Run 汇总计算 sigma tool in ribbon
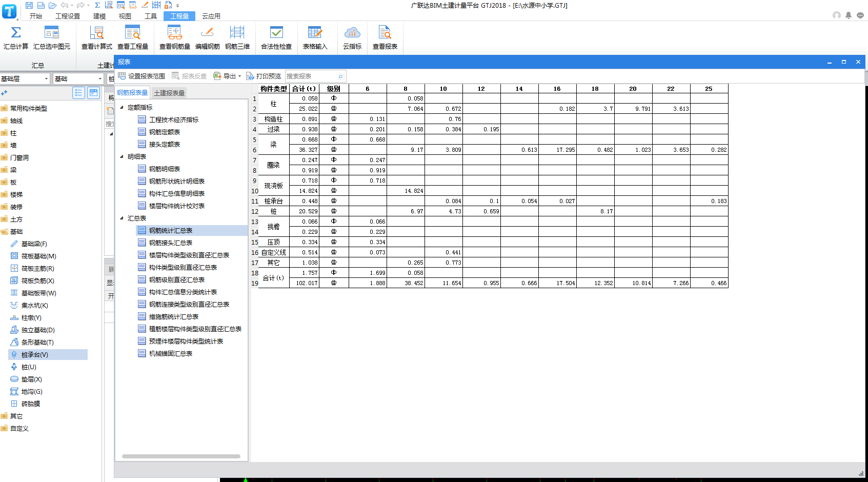The width and height of the screenshot is (868, 482). click(16, 38)
